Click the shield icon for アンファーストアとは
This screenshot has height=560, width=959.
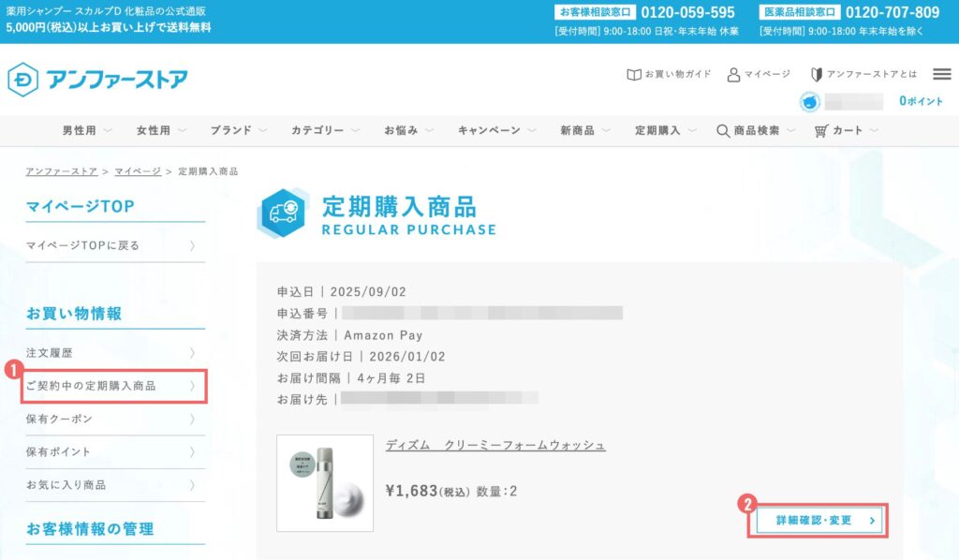click(816, 75)
